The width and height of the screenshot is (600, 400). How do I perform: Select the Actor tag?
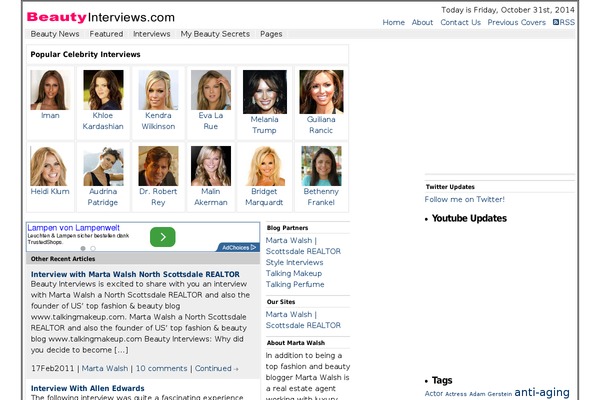pyautogui.click(x=434, y=393)
